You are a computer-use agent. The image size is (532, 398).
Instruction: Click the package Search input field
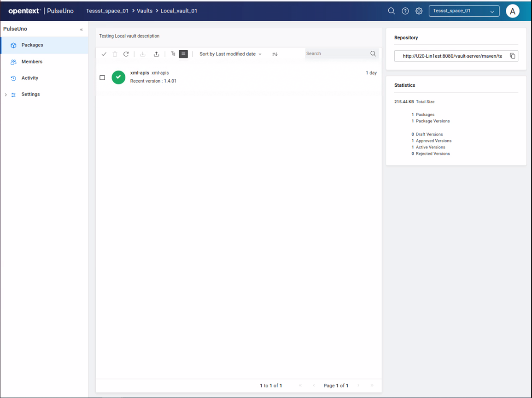(x=336, y=53)
